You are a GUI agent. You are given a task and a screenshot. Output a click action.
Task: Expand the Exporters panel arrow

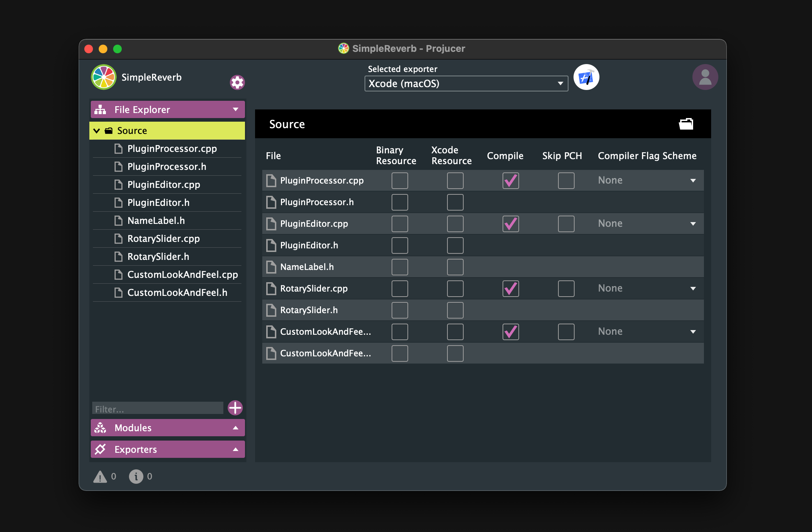pos(236,449)
